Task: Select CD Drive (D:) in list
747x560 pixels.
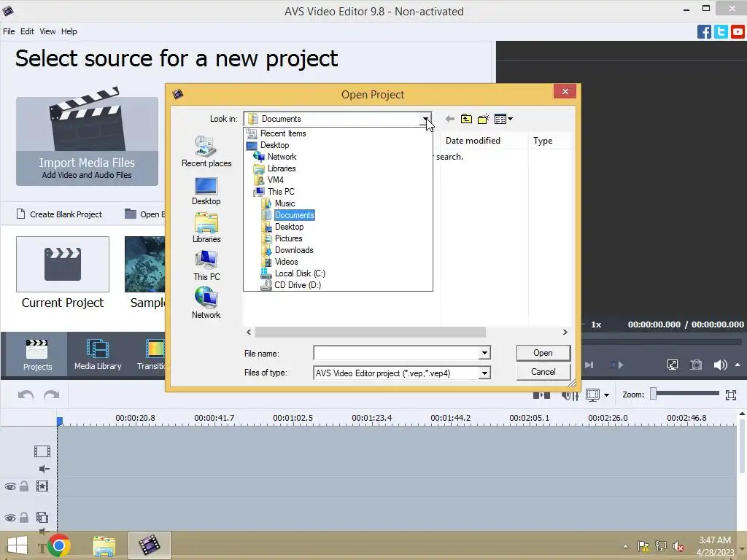Action: pos(298,285)
